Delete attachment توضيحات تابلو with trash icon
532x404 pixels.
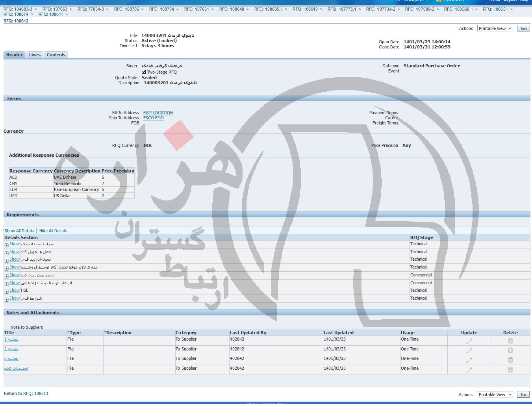[510, 370]
